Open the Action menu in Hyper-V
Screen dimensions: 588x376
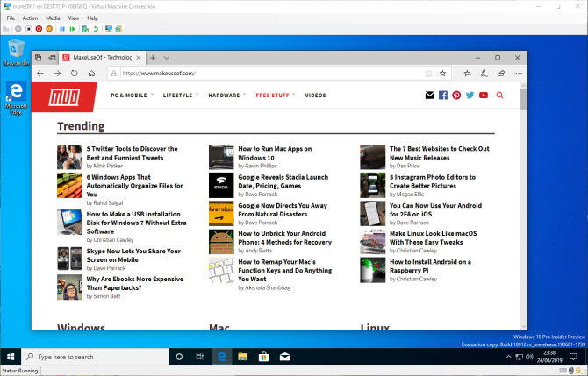(30, 18)
